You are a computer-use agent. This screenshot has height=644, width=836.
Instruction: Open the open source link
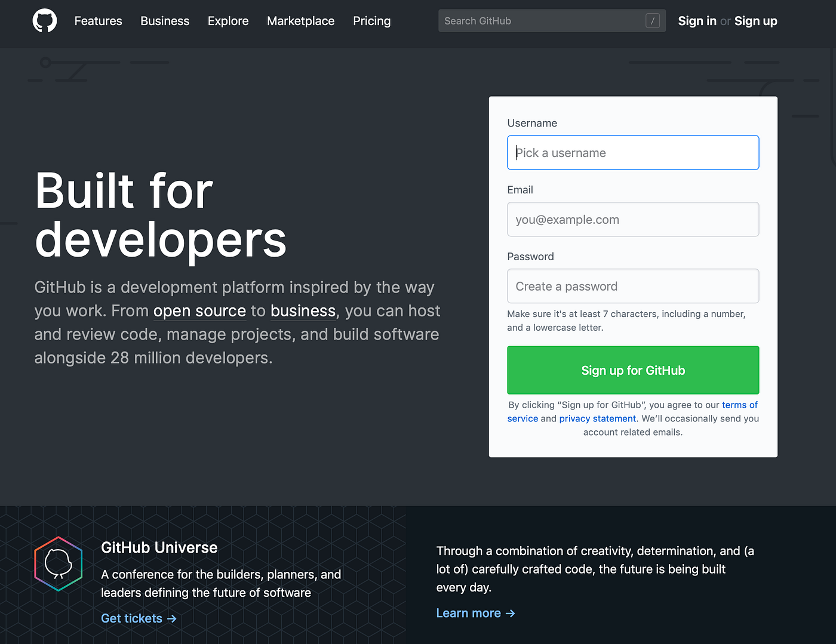(199, 310)
